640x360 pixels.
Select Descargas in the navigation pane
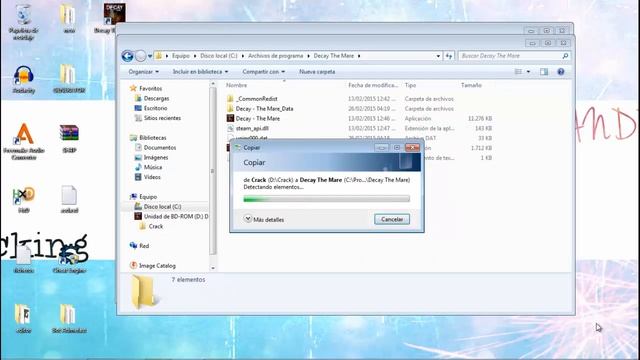tap(152, 98)
